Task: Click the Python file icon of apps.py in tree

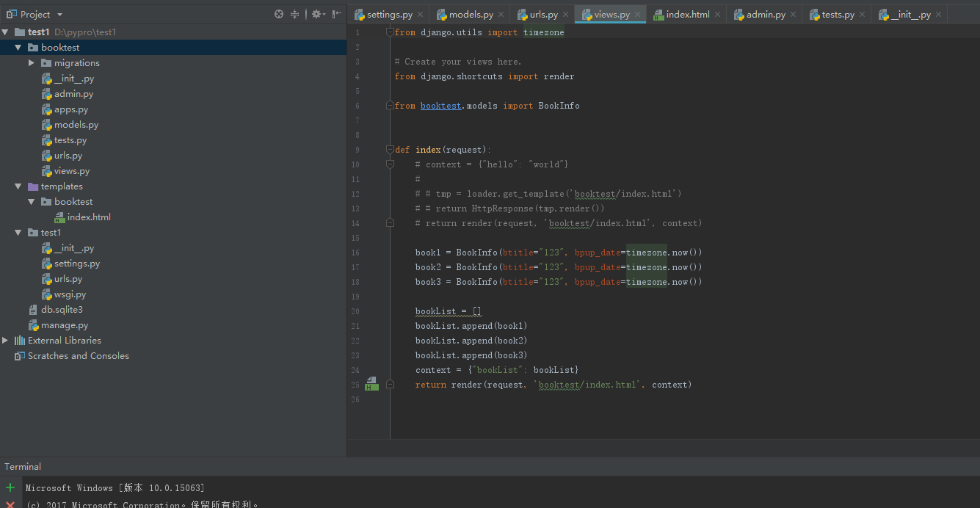Action: [47, 109]
